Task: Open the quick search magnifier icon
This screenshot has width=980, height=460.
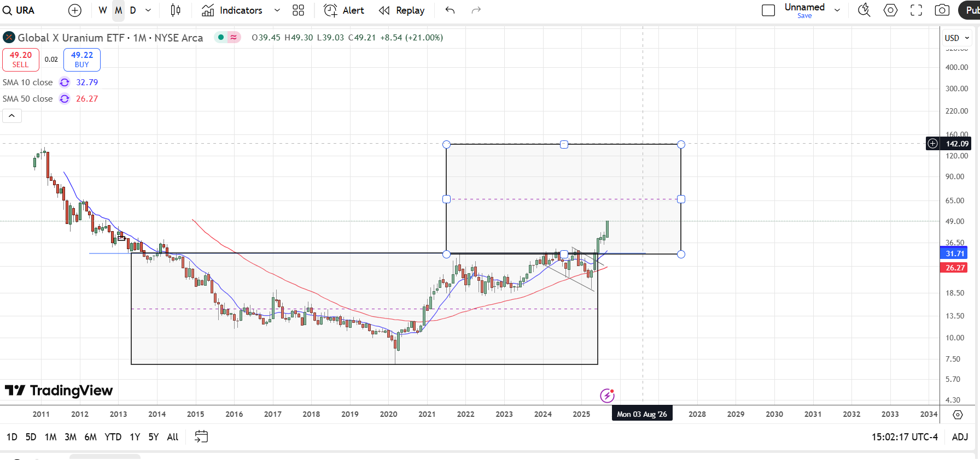Action: [864, 10]
